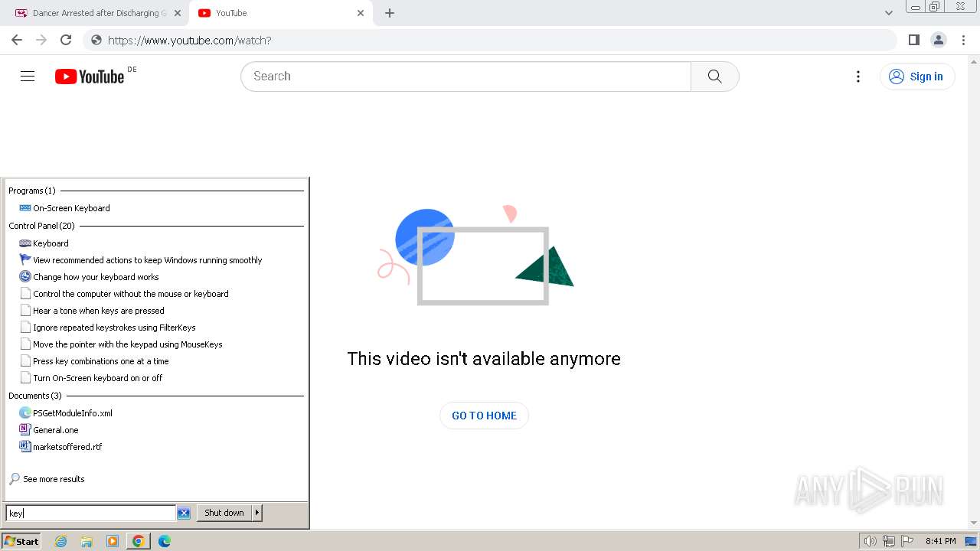Clear the Start menu search text

coord(184,514)
